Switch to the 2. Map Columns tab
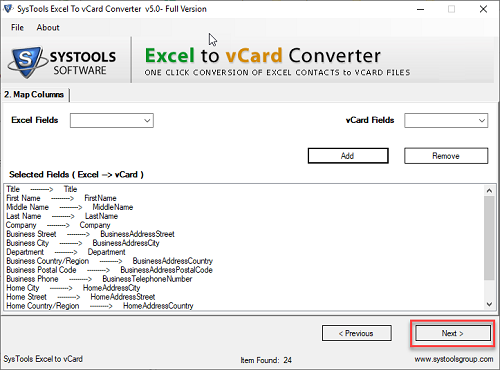 click(34, 95)
